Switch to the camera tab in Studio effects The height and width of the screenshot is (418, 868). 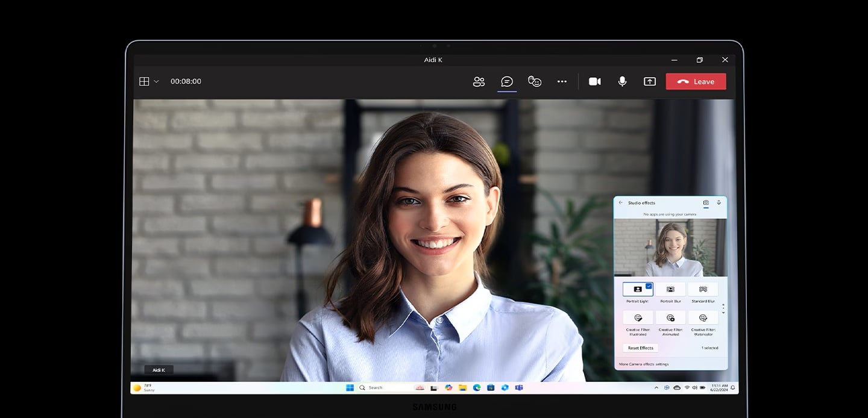coord(706,203)
